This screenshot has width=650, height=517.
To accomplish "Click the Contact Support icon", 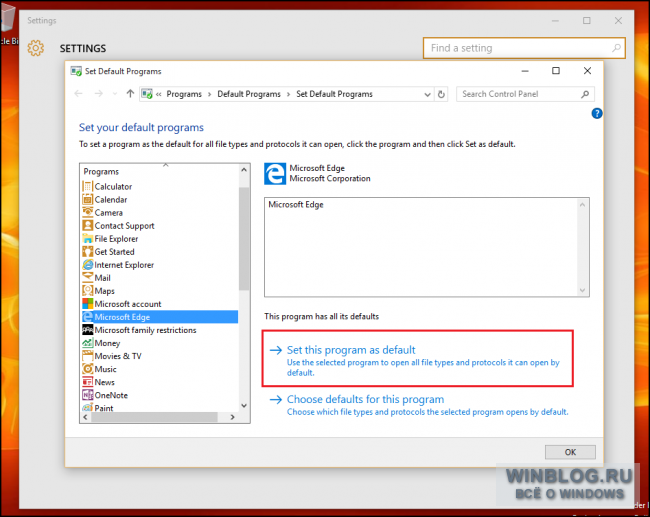I will 87,226.
